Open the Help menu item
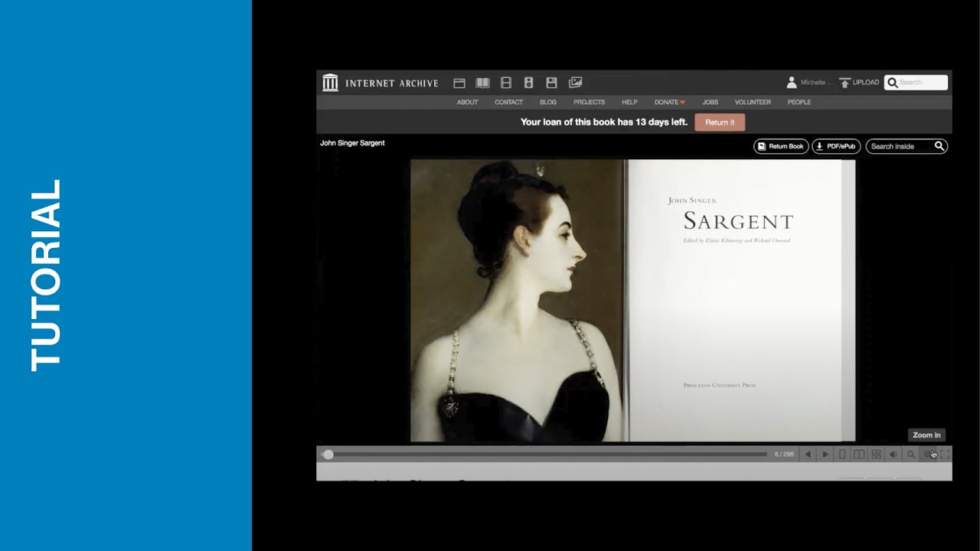Image resolution: width=980 pixels, height=551 pixels. 629,102
